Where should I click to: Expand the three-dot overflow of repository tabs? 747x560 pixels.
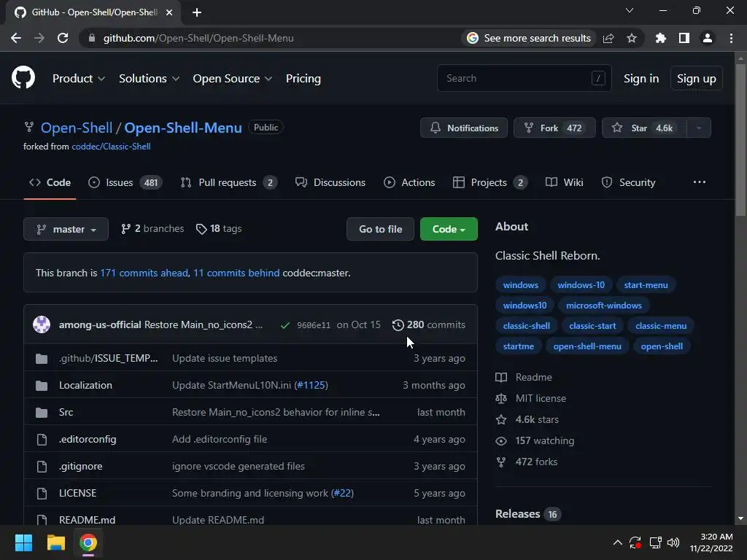(700, 182)
